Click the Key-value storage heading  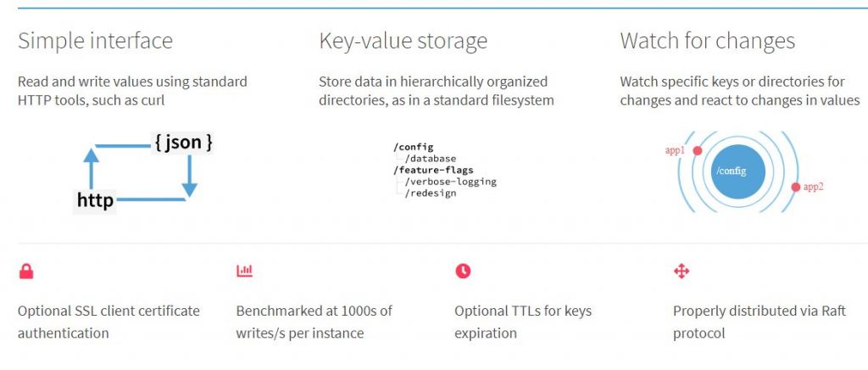point(403,41)
